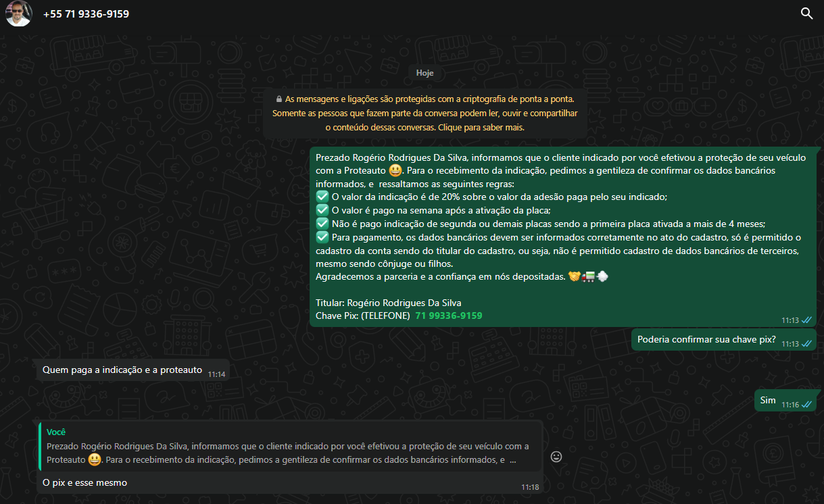Click grinning emoji after Proteauto in long message
This screenshot has height=504, width=824.
tap(395, 170)
